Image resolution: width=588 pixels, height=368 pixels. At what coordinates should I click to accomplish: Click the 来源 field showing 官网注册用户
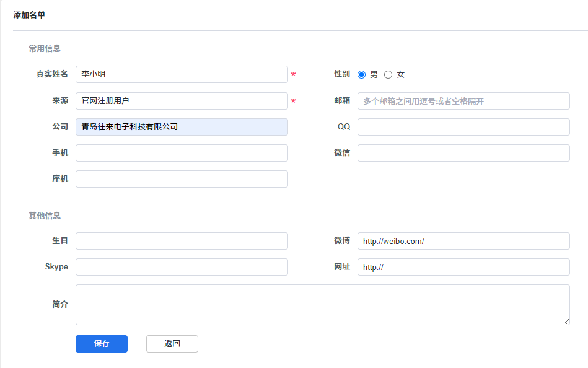182,101
